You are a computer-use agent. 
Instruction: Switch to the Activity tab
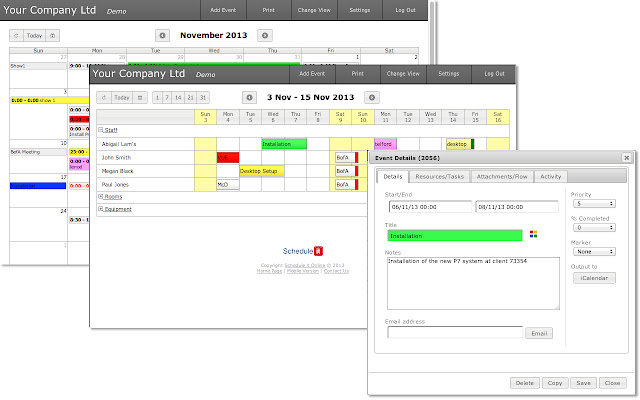pos(551,176)
